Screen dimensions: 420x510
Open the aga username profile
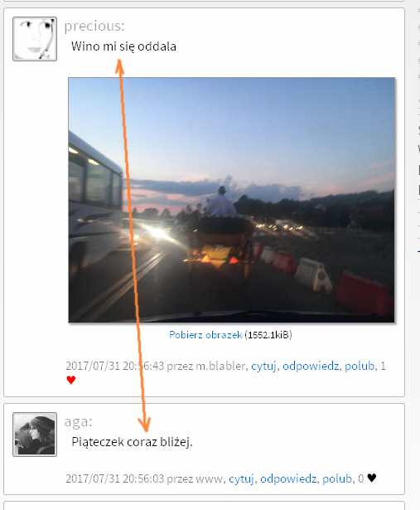click(78, 422)
